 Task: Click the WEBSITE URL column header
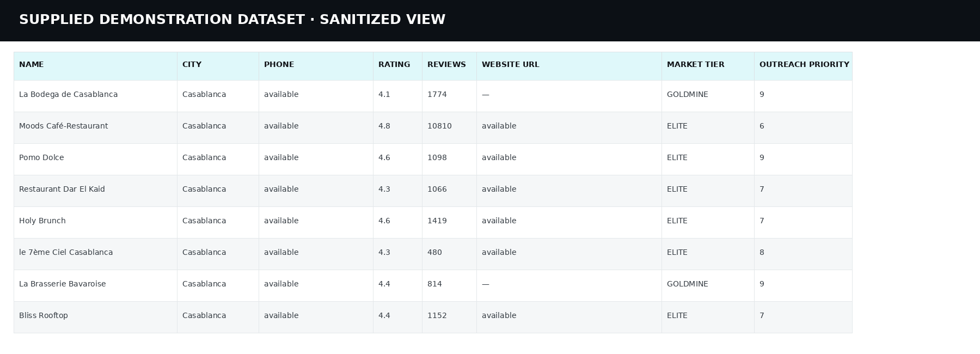click(x=569, y=66)
